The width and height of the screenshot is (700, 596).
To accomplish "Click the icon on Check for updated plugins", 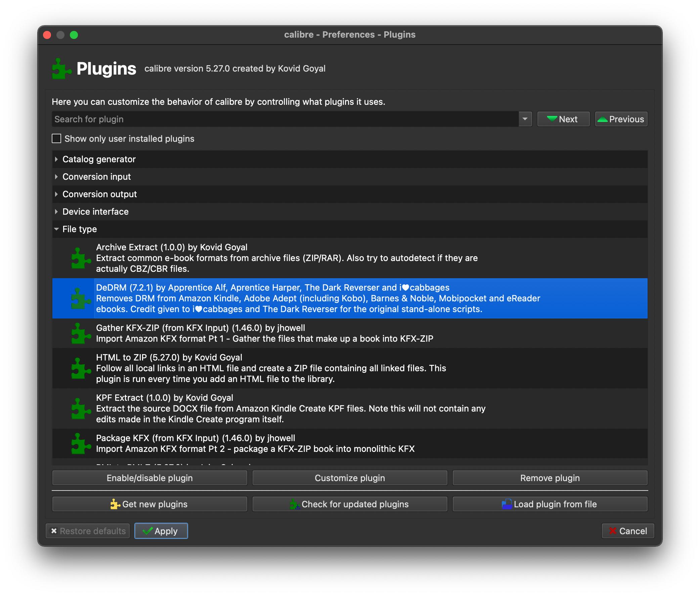I will point(295,504).
